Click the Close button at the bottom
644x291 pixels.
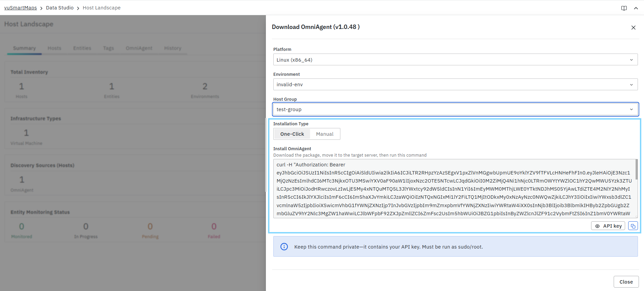626,282
